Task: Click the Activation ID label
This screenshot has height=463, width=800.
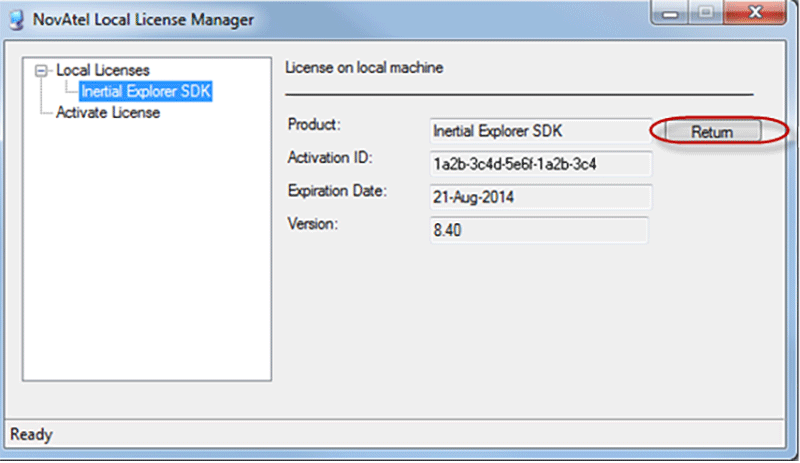Action: 330,158
